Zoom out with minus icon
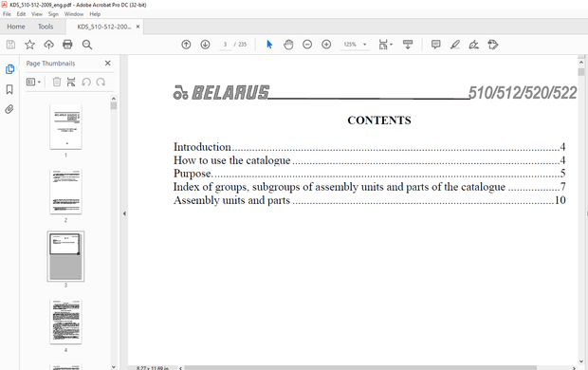The image size is (588, 370). (x=307, y=45)
